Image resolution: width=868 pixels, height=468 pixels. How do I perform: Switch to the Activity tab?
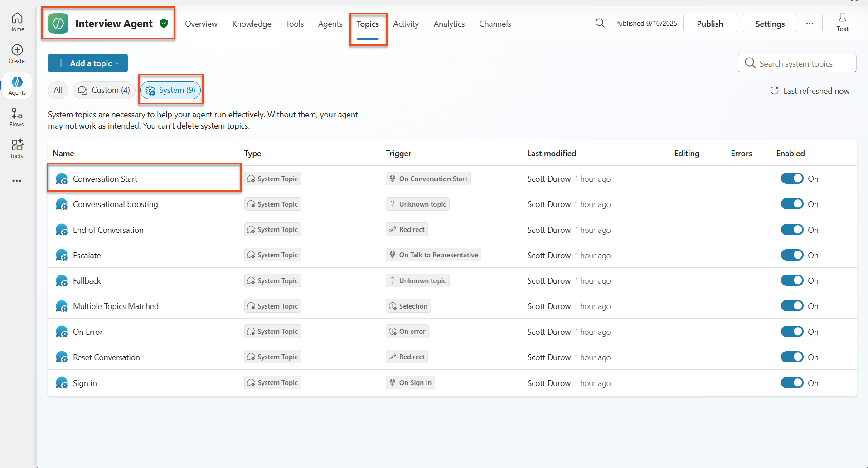406,24
